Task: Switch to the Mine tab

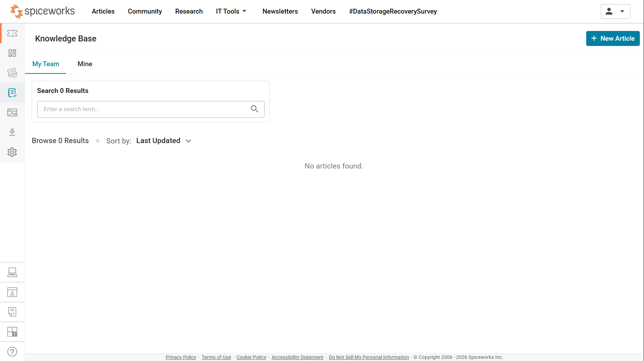Action: (x=85, y=64)
